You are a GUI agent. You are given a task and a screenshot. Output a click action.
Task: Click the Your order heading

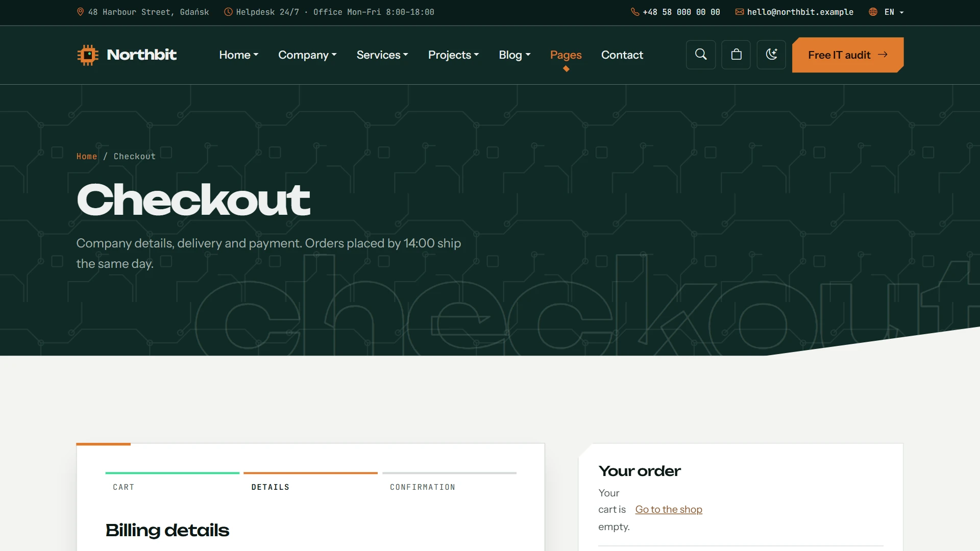click(x=640, y=471)
